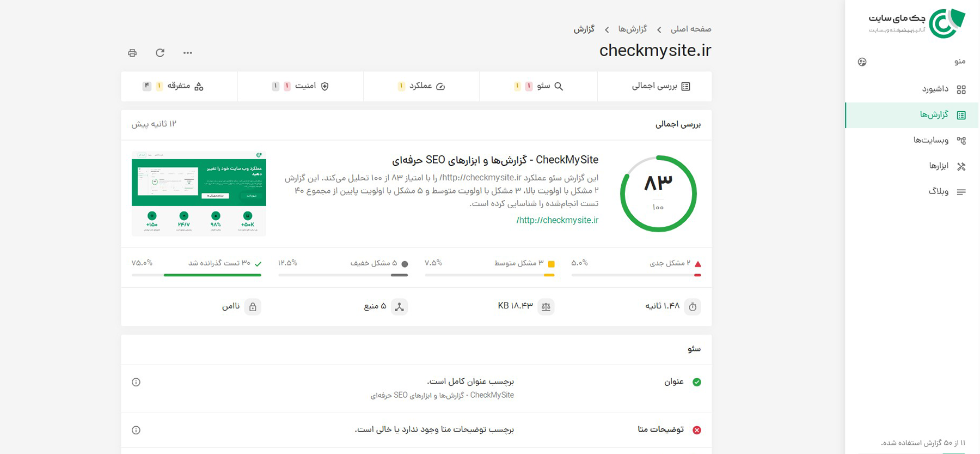The height and width of the screenshot is (454, 980).
Task: Click the resources network icon
Action: point(400,307)
